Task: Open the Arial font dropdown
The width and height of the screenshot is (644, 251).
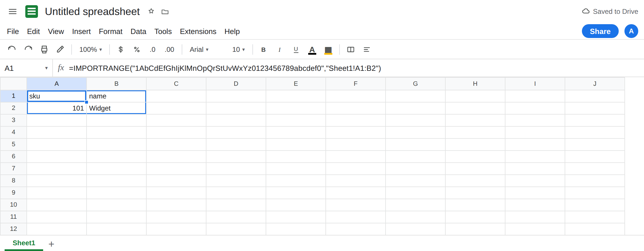Action: pos(199,50)
